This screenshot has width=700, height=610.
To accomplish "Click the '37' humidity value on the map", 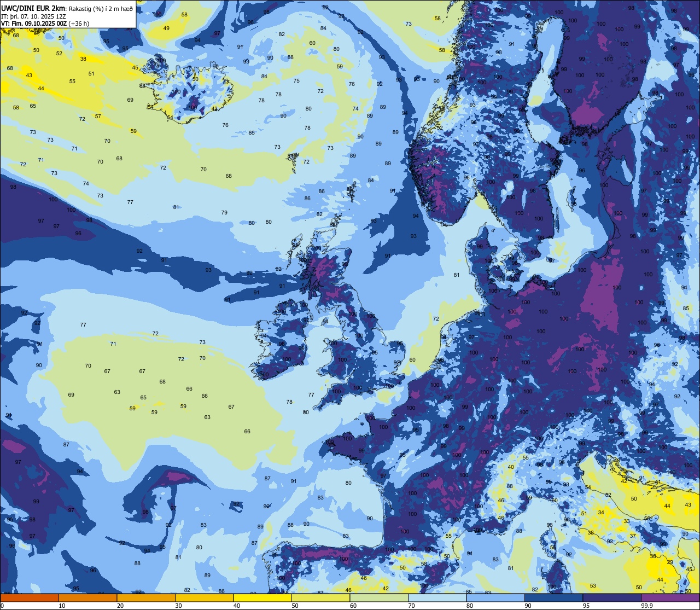I will coord(633,536).
